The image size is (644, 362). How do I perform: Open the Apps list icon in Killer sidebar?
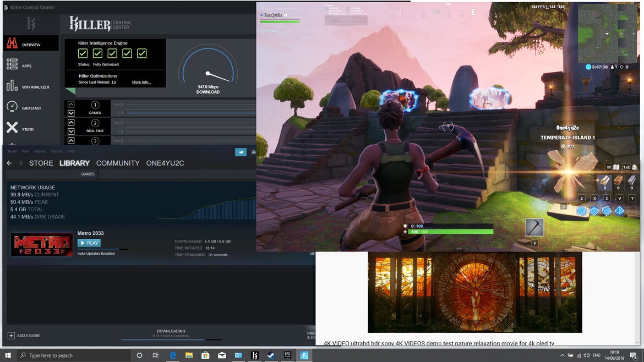click(12, 64)
